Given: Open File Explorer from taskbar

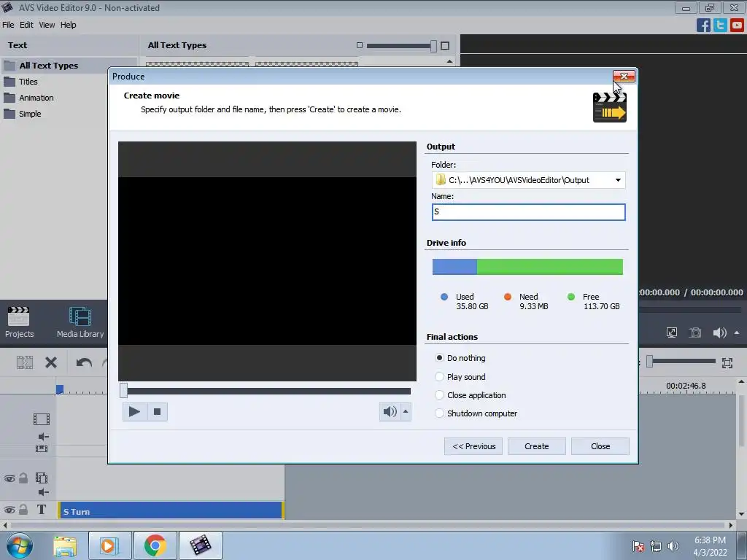Looking at the screenshot, I should tap(65, 545).
